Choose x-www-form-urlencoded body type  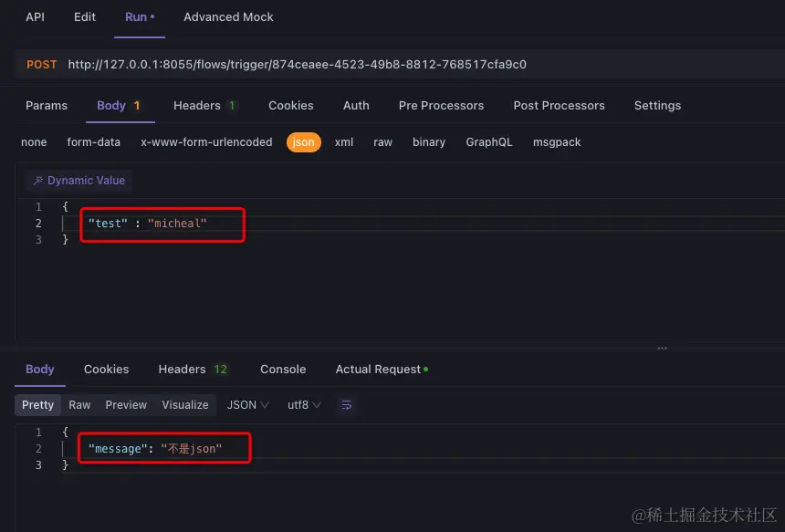(206, 142)
